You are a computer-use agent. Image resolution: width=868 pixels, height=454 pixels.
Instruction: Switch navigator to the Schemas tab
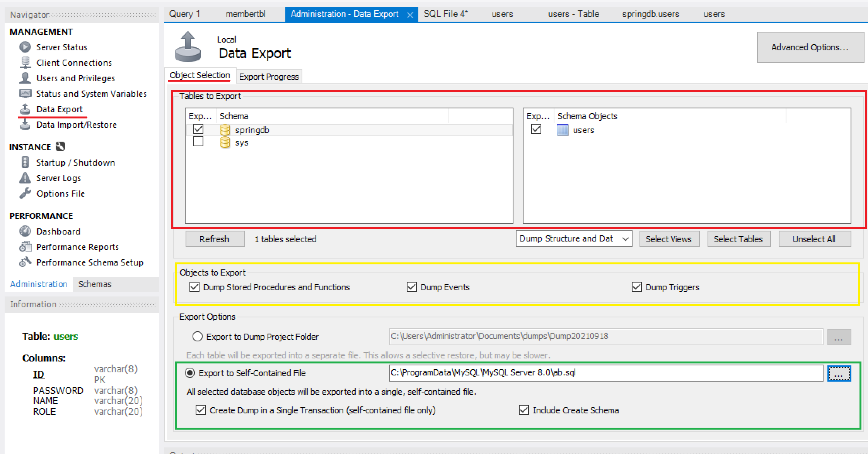95,284
